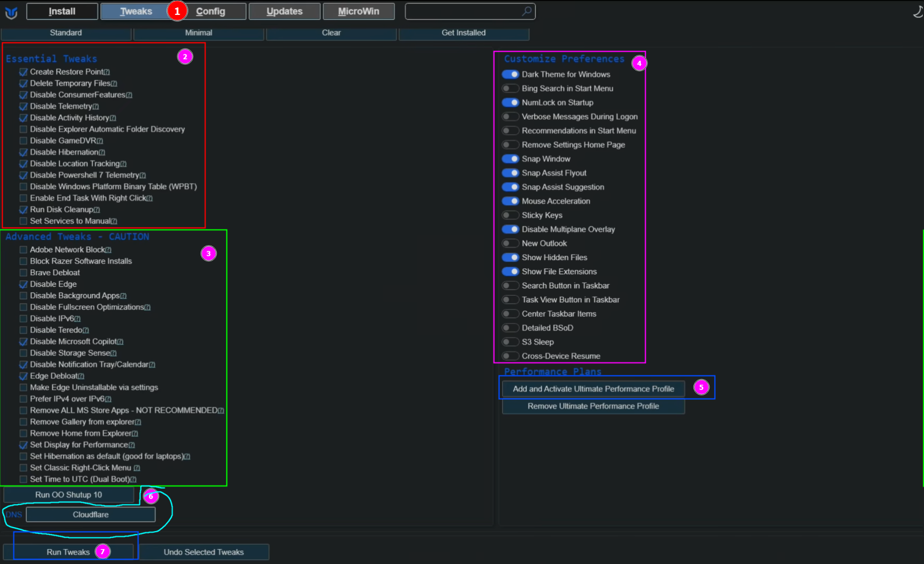
Task: Tick the Remove Home from Explorer checkbox
Action: (23, 433)
